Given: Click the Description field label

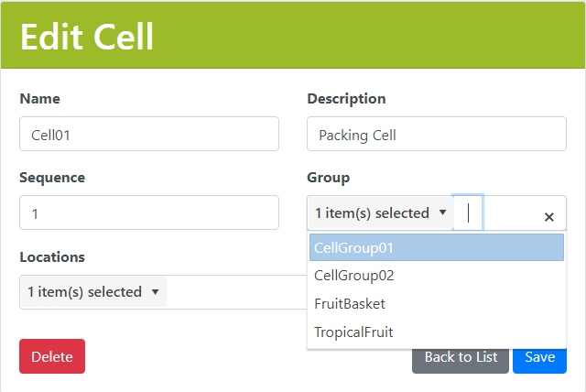Looking at the screenshot, I should [x=346, y=99].
